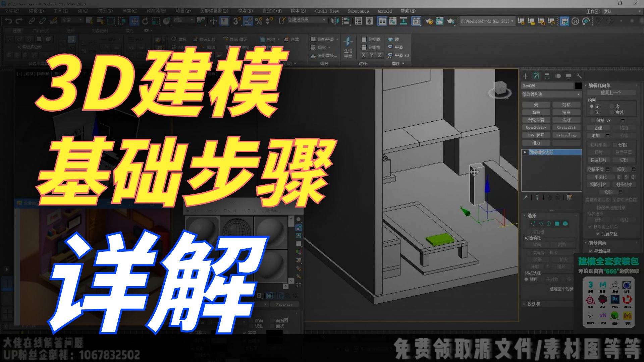Viewport: 644px width, 362px height.
Task: Select the 面 constraint radio button
Action: 592,112
